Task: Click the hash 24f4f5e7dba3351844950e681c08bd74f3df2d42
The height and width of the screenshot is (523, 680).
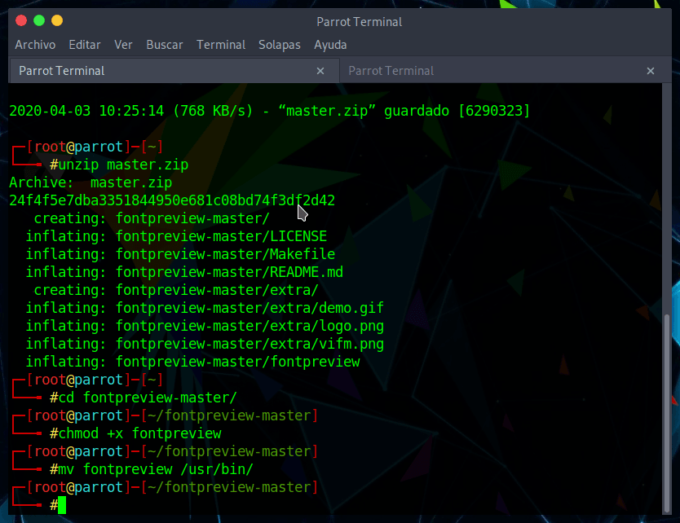Action: click(x=172, y=200)
